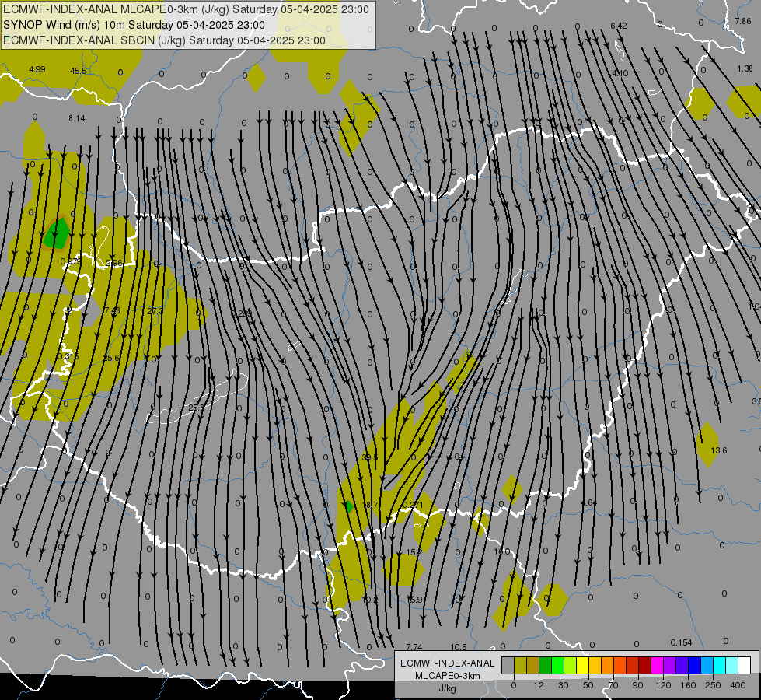The image size is (761, 700).
Task: Choose the cyan legend swatch
Action: click(720, 665)
